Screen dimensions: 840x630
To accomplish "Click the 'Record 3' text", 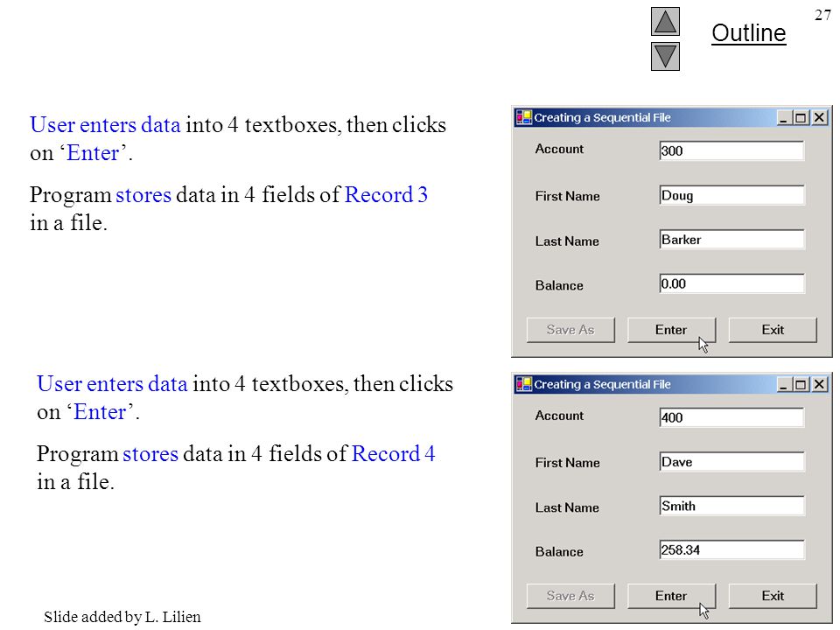I will coord(386,195).
